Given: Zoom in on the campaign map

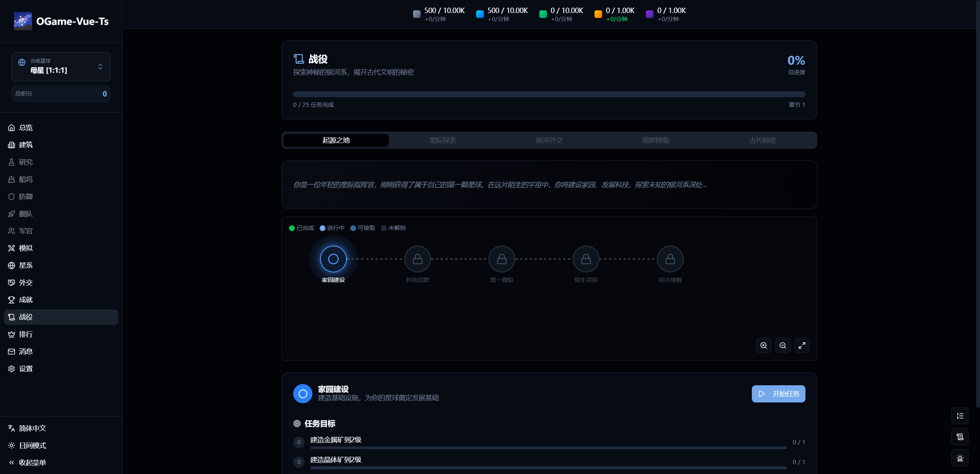Looking at the screenshot, I should (x=763, y=345).
